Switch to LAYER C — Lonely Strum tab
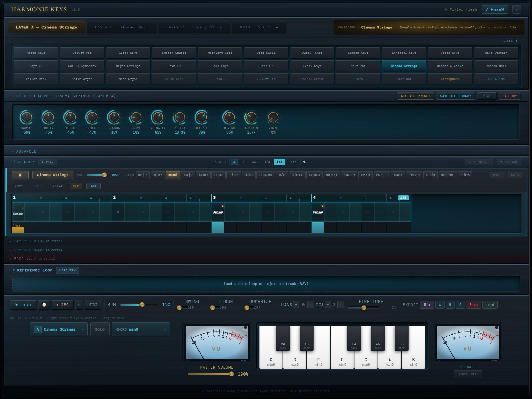The image size is (532, 399). (194, 27)
